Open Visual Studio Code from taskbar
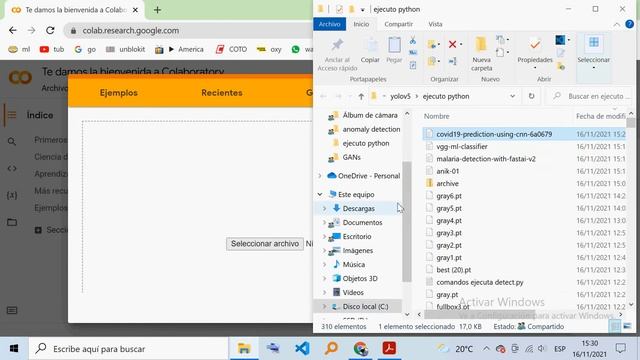Screen dimensions: 640x360 [x=302, y=349]
